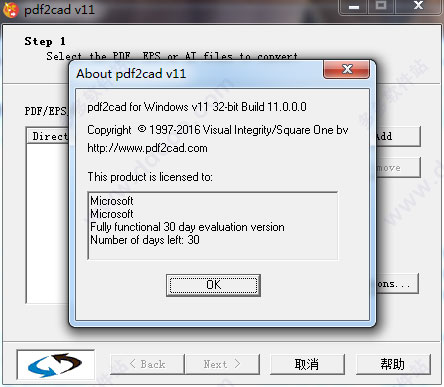The image size is (444, 387).
Task: Close the About pdf2cad v11 dialog
Action: tap(347, 69)
